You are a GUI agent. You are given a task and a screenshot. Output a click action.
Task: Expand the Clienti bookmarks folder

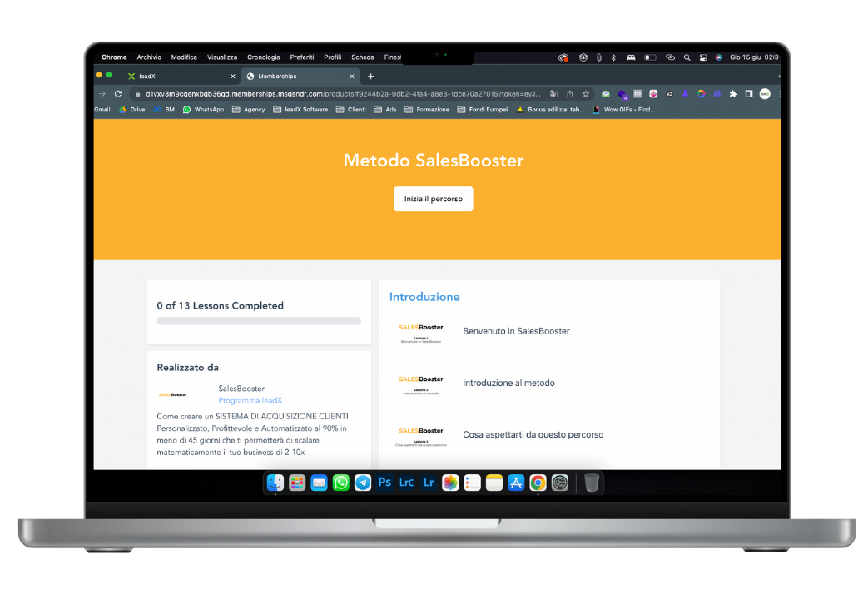(x=351, y=110)
